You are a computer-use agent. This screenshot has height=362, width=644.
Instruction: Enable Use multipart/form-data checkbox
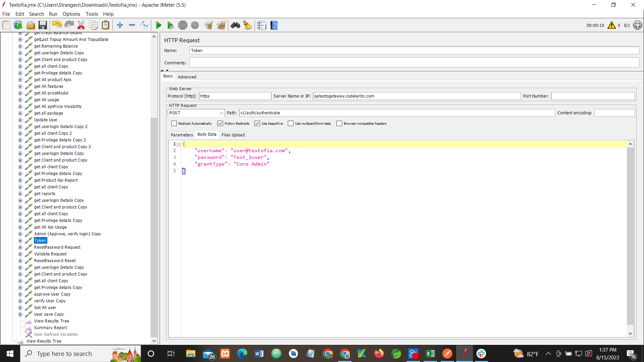click(291, 123)
